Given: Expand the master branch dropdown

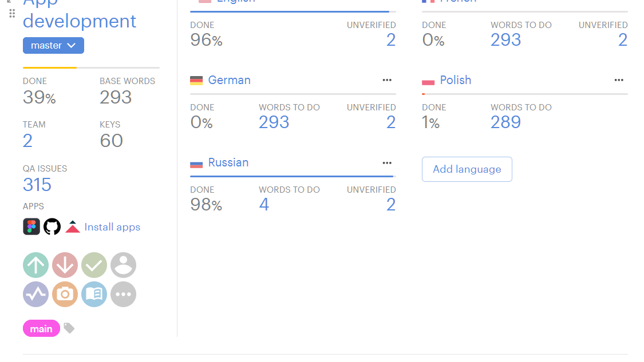Looking at the screenshot, I should (53, 46).
